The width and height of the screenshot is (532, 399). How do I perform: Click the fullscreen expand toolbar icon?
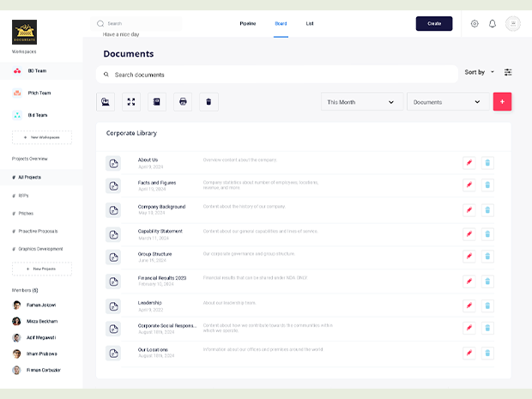point(131,102)
